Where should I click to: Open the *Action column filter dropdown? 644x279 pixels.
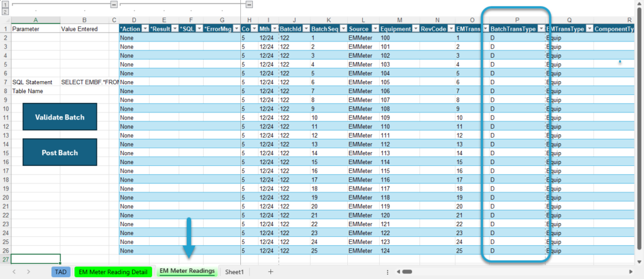click(145, 29)
